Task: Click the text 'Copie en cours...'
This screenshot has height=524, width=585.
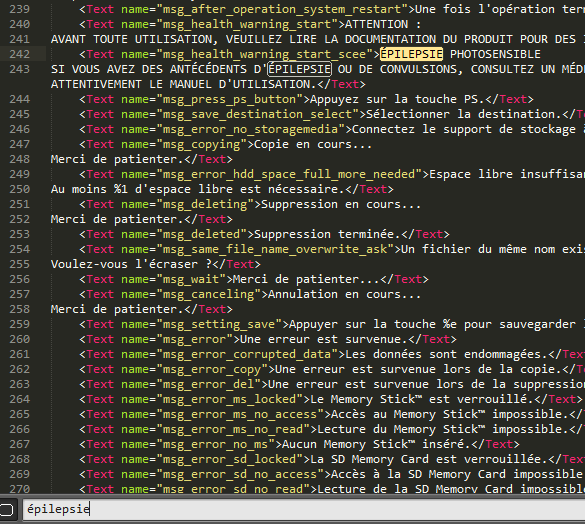Action: [x=313, y=144]
